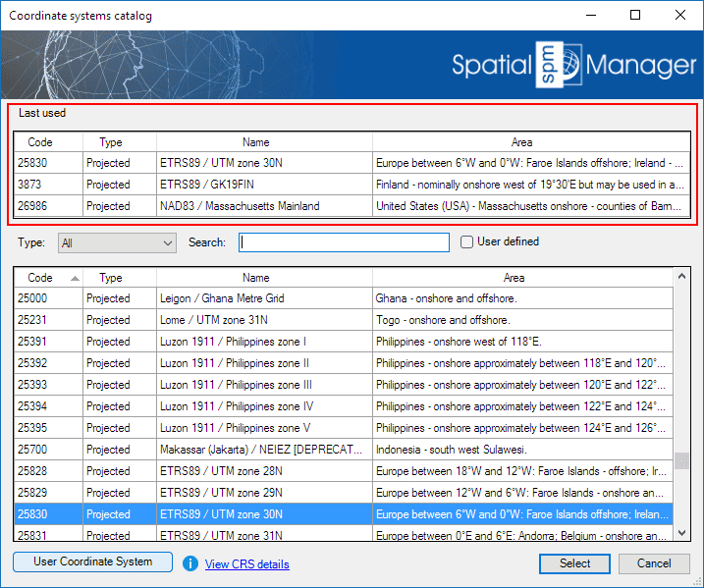Screen dimensions: 704x588
Task: Click the Spatial Manager logo icon
Action: [559, 65]
